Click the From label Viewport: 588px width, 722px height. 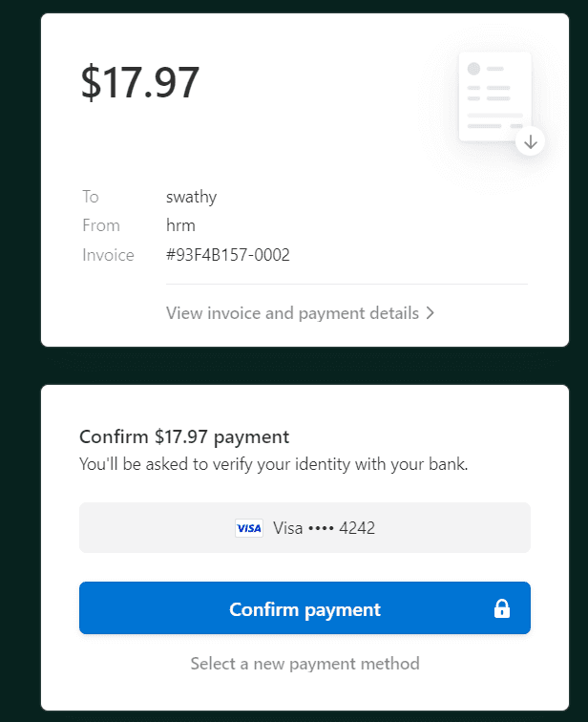(101, 225)
